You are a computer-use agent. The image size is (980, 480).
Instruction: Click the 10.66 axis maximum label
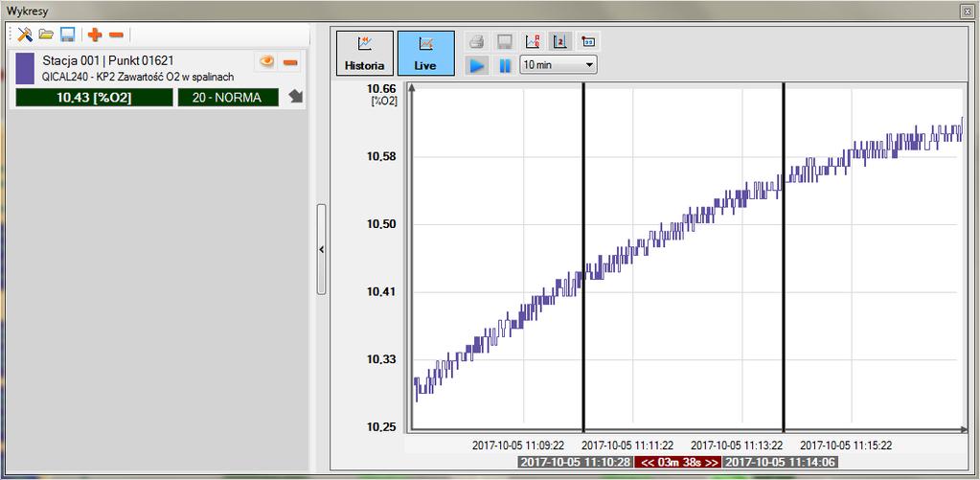(381, 88)
